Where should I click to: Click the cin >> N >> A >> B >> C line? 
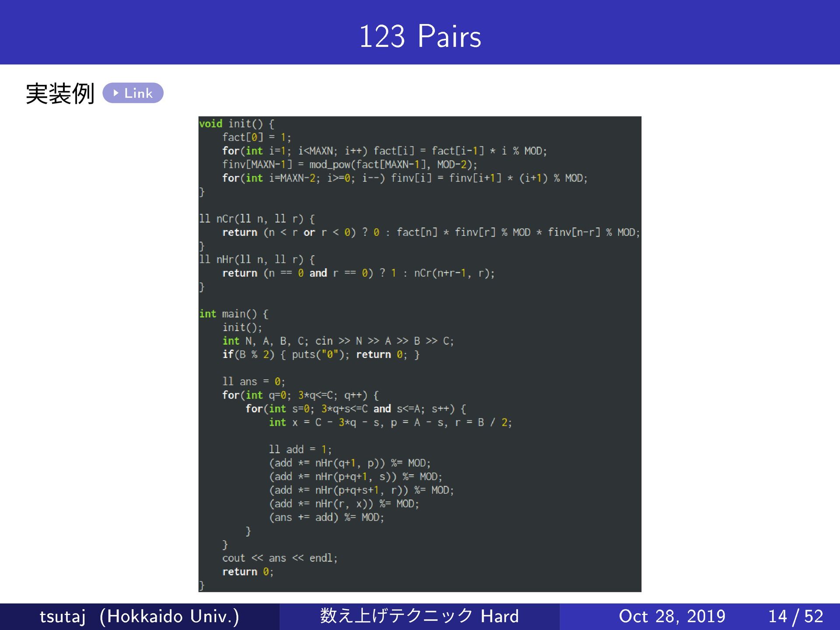point(338,341)
